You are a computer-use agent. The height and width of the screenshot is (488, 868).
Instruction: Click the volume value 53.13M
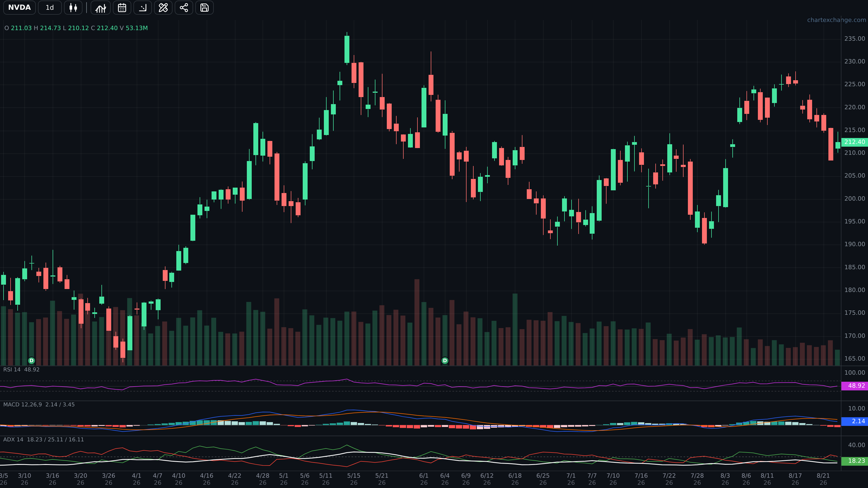[x=136, y=28]
